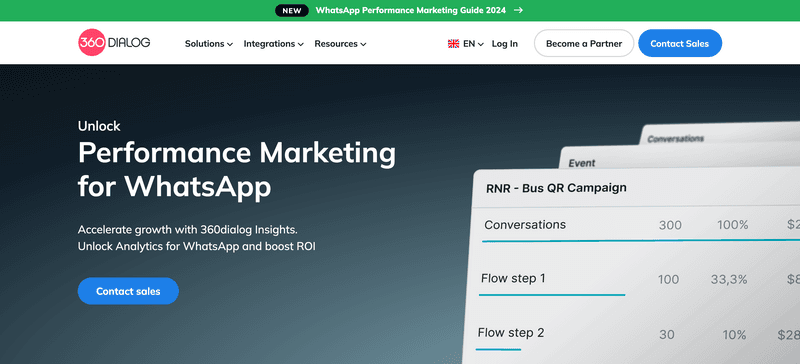Click the 30 value in Flow step 2

tap(666, 335)
